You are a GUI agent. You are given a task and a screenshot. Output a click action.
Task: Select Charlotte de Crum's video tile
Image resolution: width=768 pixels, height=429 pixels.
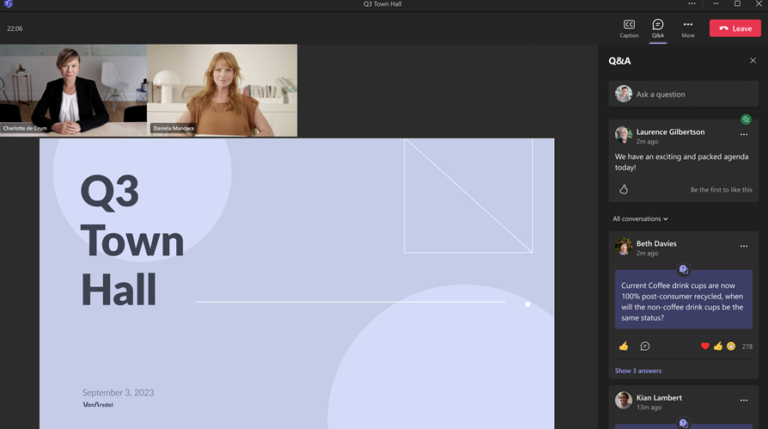pos(73,90)
